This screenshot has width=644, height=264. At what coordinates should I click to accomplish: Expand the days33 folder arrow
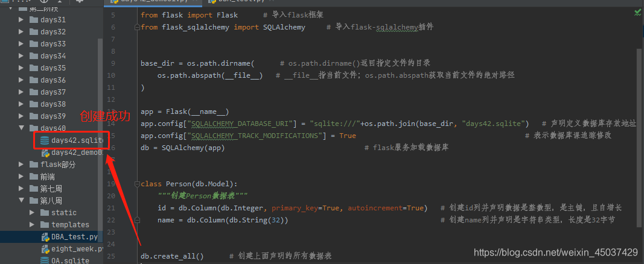click(x=21, y=44)
